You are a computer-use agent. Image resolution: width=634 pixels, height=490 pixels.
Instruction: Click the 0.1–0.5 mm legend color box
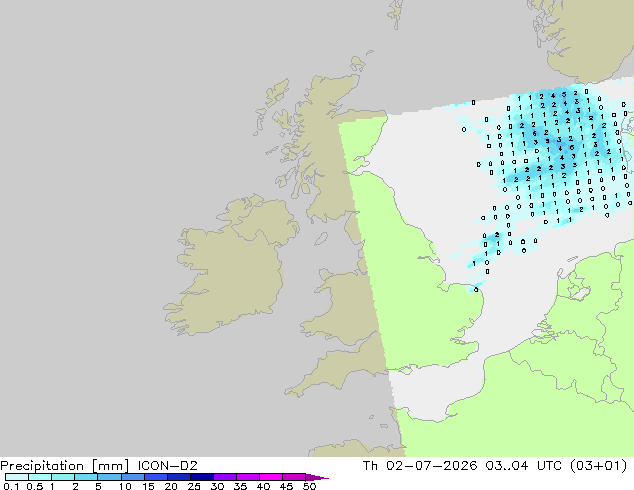pos(17,477)
